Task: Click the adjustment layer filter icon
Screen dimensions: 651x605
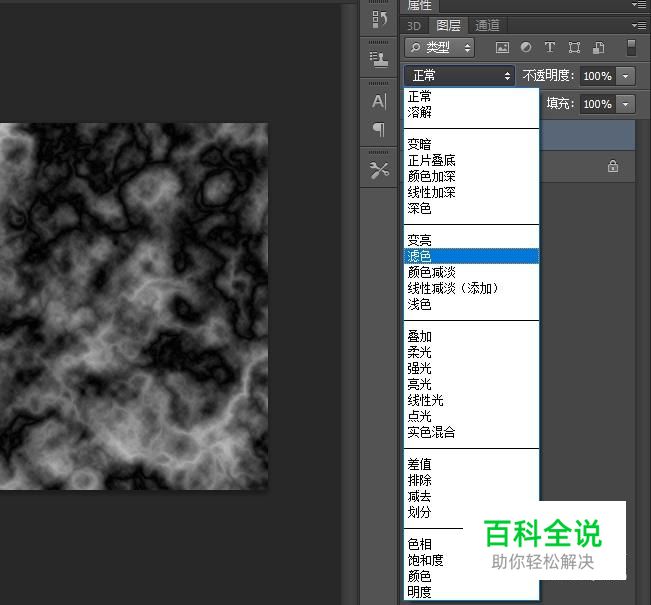Action: (526, 47)
